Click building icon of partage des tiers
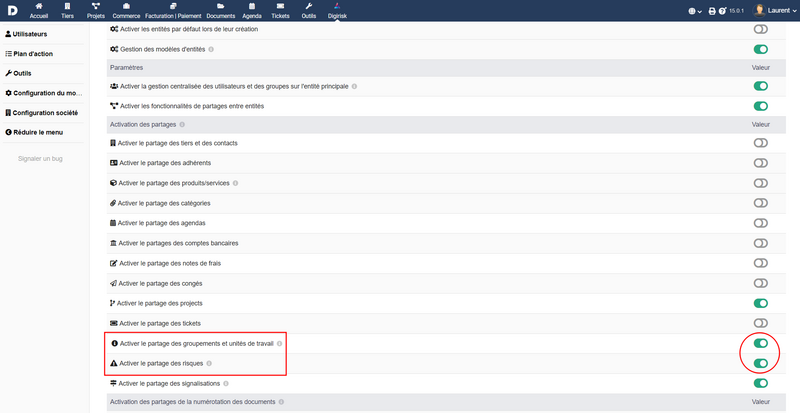The height and width of the screenshot is (413, 800). click(x=113, y=143)
